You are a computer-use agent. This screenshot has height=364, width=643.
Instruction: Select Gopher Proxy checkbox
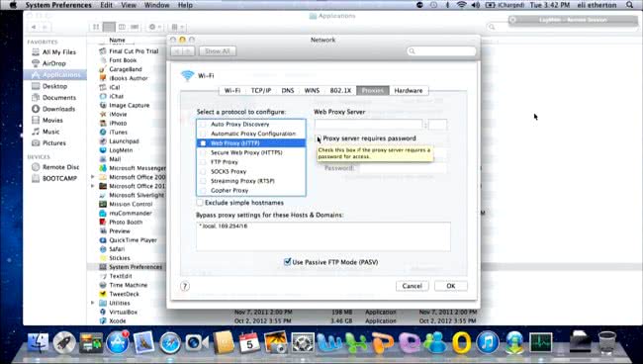coord(203,190)
